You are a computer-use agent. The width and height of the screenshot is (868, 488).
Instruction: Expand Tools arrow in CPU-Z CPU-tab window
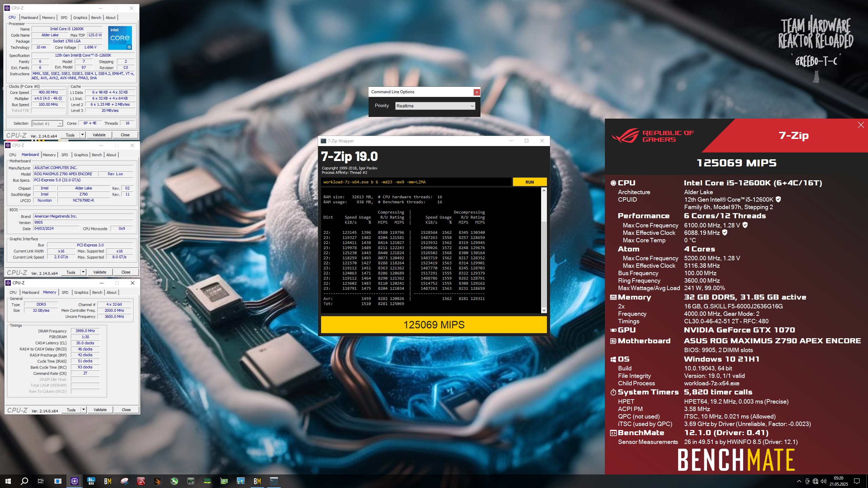pyautogui.click(x=82, y=135)
